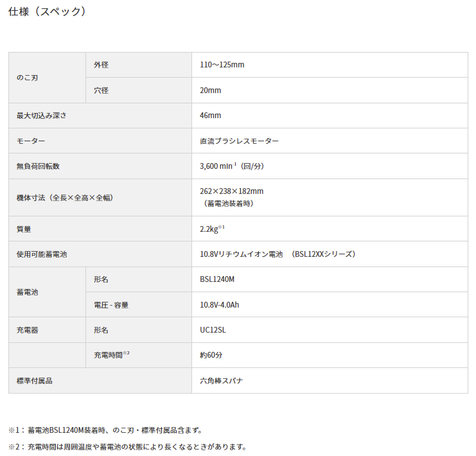Click the 穴径 label cell
The image size is (476, 456).
[x=139, y=90]
